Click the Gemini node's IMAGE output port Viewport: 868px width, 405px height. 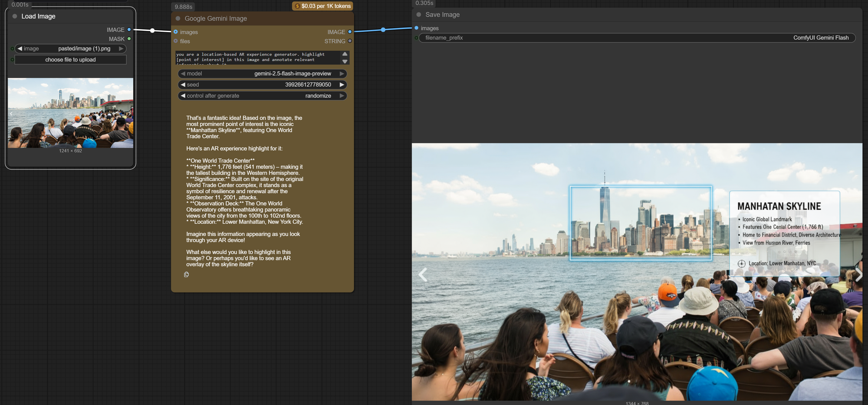(x=350, y=32)
